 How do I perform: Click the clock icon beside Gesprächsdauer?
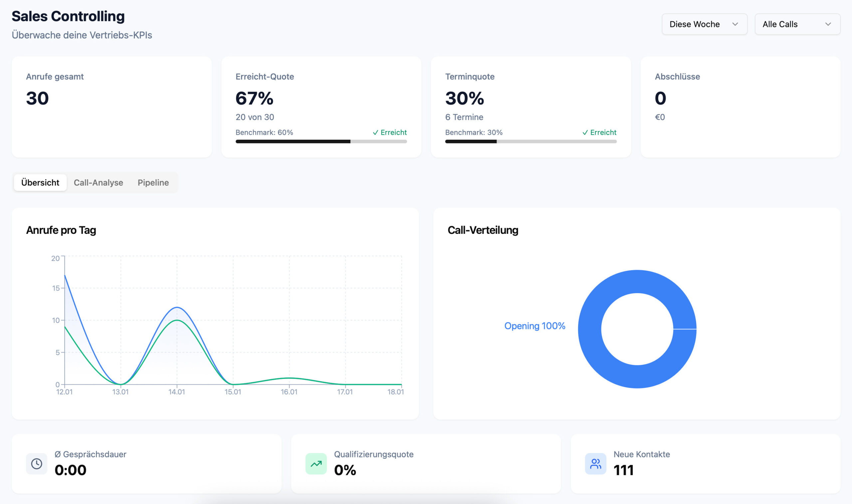click(36, 464)
